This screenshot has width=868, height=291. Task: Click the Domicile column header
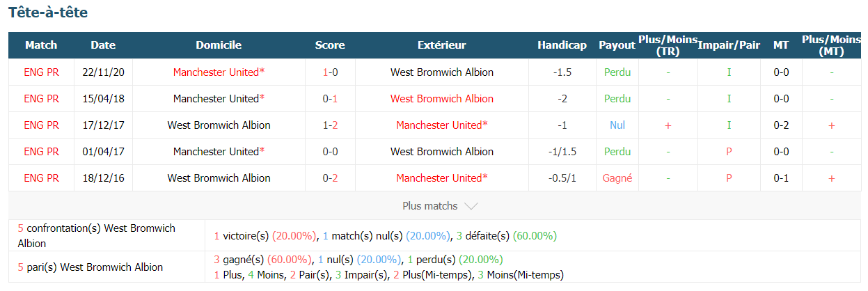coord(219,45)
